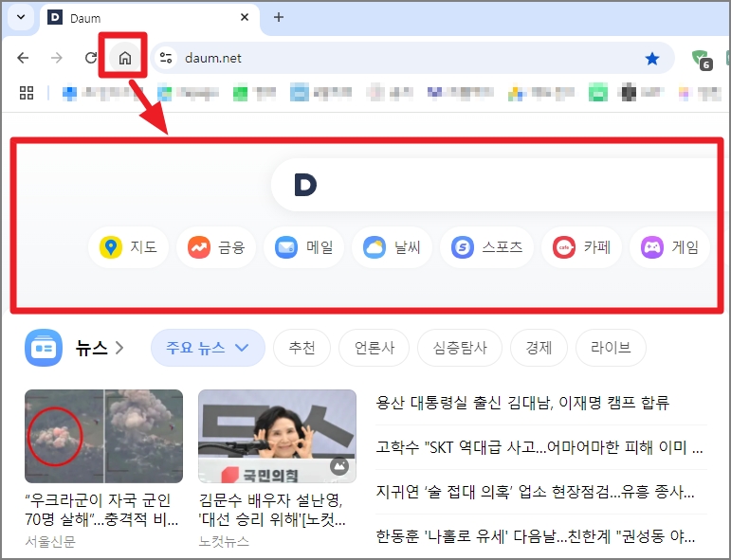Image resolution: width=731 pixels, height=560 pixels.
Task: Click the 서울신문 source label
Action: [x=50, y=541]
